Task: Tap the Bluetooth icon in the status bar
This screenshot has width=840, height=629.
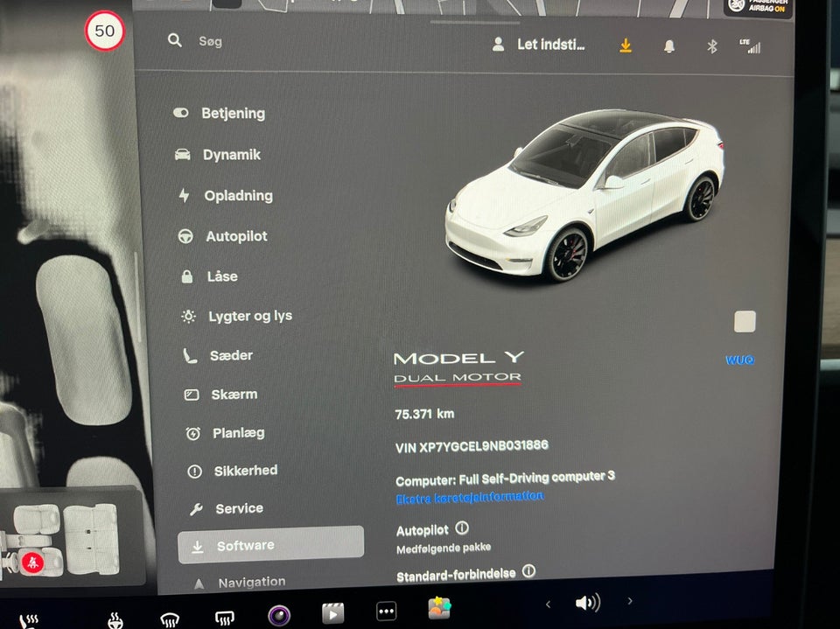Action: pyautogui.click(x=712, y=45)
